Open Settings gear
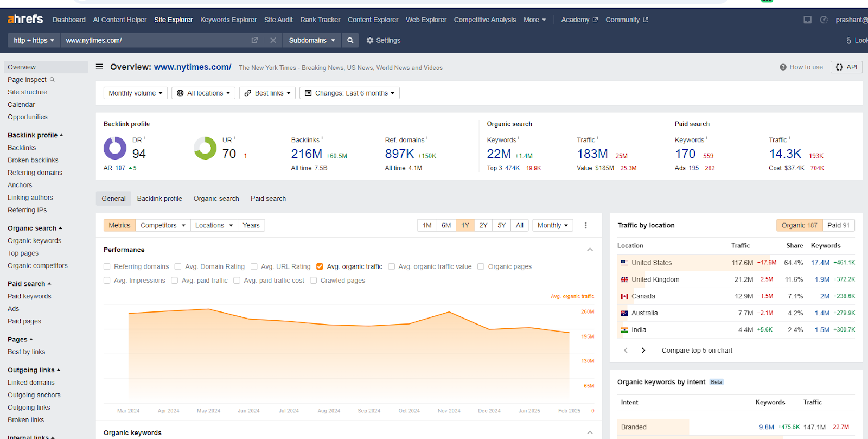 (383, 40)
